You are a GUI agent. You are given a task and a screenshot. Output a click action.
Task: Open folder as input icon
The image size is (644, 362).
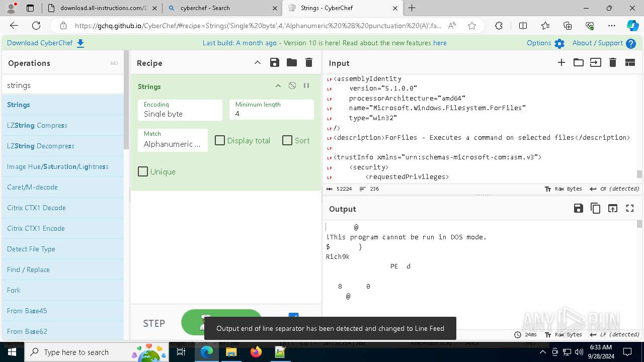tap(579, 62)
